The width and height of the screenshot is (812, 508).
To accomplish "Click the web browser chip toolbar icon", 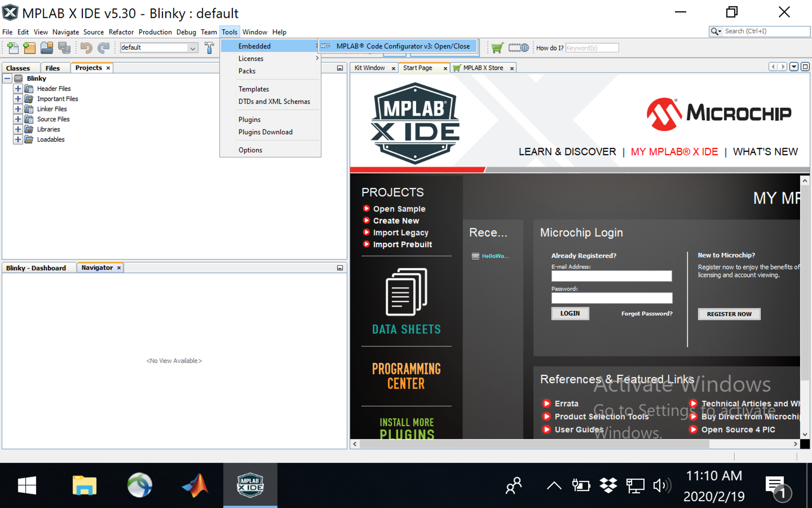I will (x=519, y=48).
